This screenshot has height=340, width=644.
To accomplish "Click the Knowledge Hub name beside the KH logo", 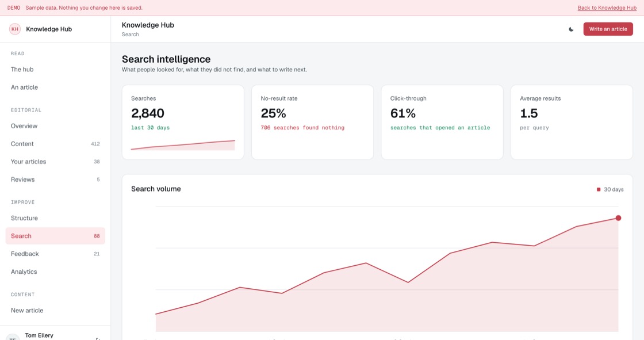I will pyautogui.click(x=49, y=29).
